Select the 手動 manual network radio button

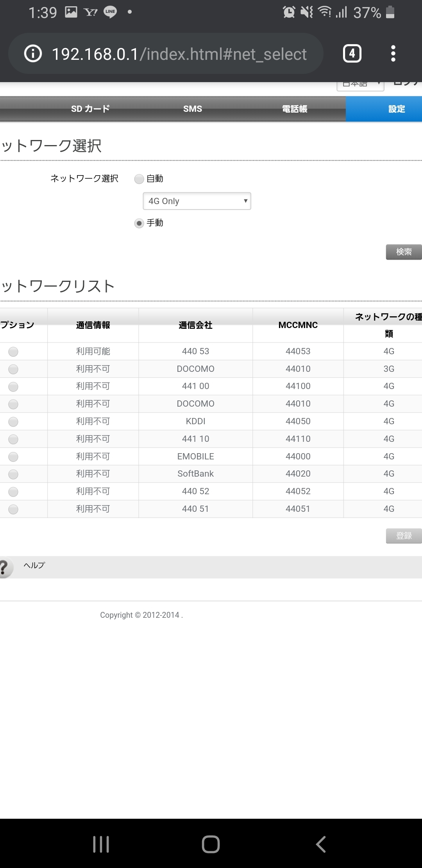click(139, 223)
